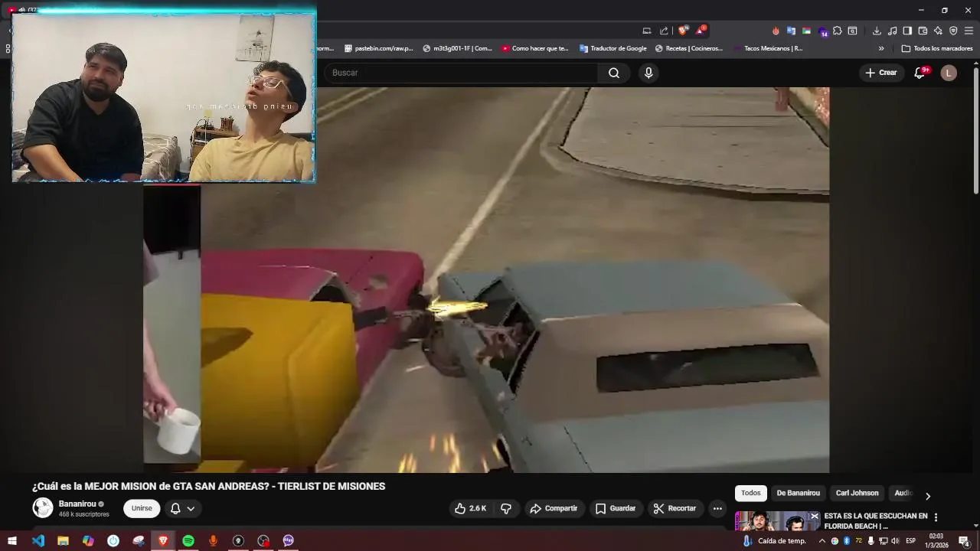Open the Bluetooth tray icon
980x551 pixels.
click(846, 541)
